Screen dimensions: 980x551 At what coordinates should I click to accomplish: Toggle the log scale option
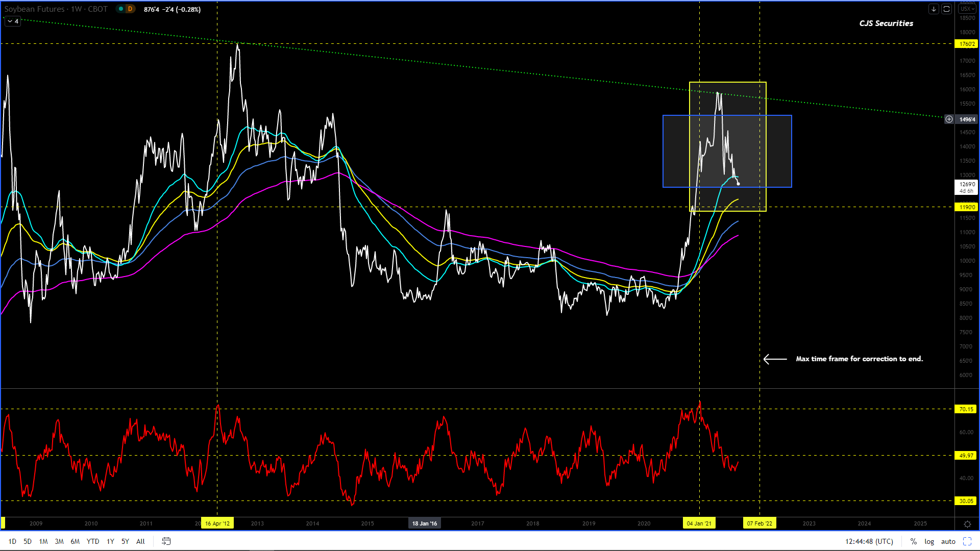pos(929,541)
